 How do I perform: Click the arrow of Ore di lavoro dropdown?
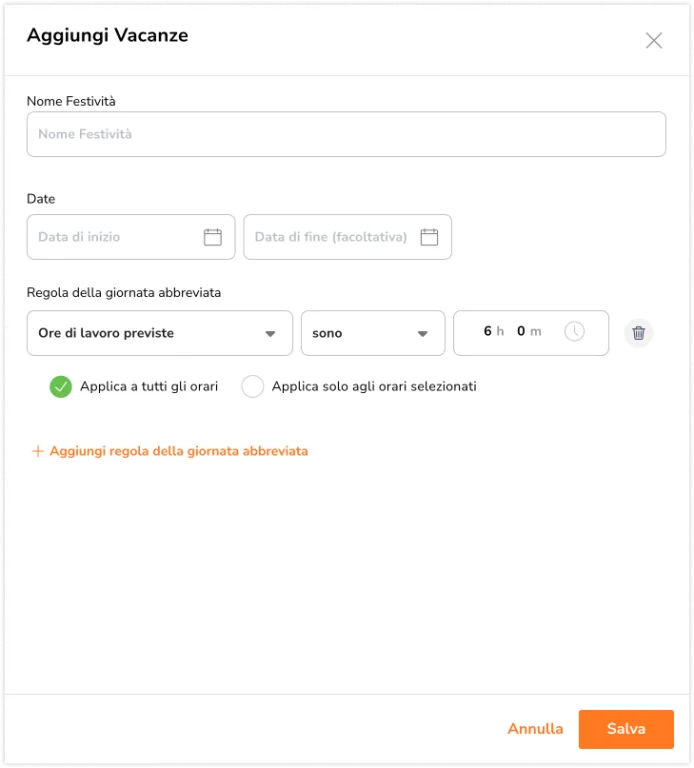click(270, 334)
